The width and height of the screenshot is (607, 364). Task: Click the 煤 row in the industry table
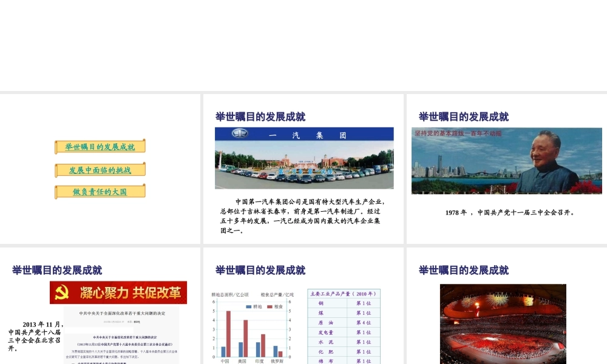click(x=344, y=313)
